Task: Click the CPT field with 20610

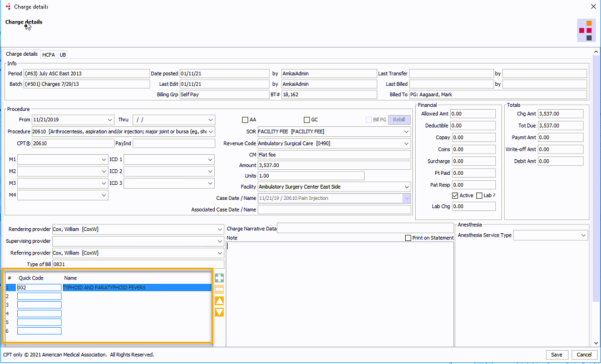Action: pos(73,144)
